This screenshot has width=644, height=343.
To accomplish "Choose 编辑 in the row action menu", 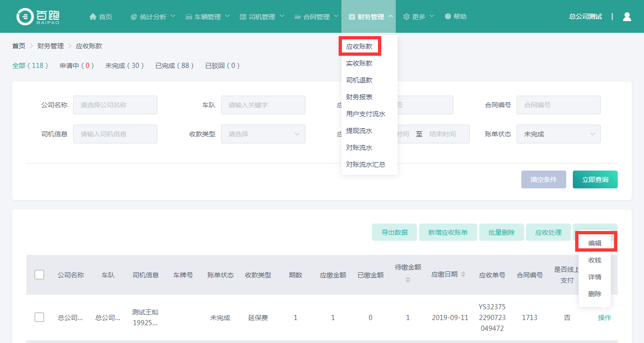I will [595, 243].
